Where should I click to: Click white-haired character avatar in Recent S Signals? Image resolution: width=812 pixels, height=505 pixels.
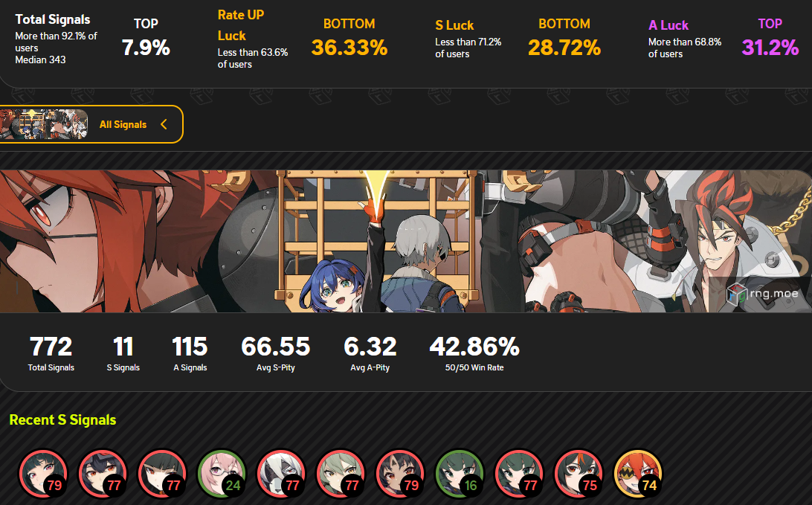281,474
